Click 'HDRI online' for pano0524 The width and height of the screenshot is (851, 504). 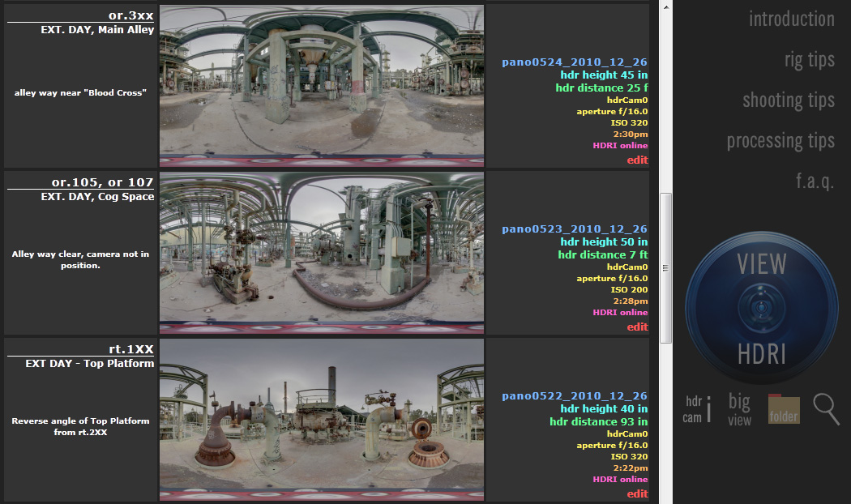coord(620,145)
